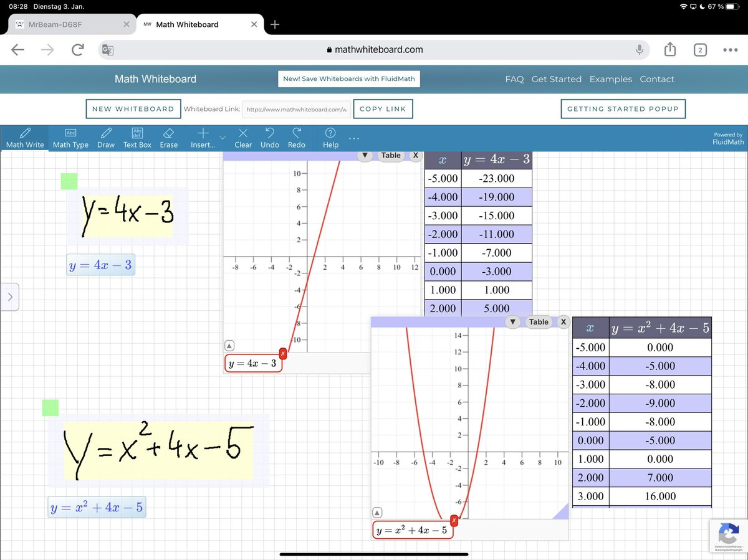Close the y=4x-3 graph panel
The height and width of the screenshot is (560, 748).
click(415, 156)
